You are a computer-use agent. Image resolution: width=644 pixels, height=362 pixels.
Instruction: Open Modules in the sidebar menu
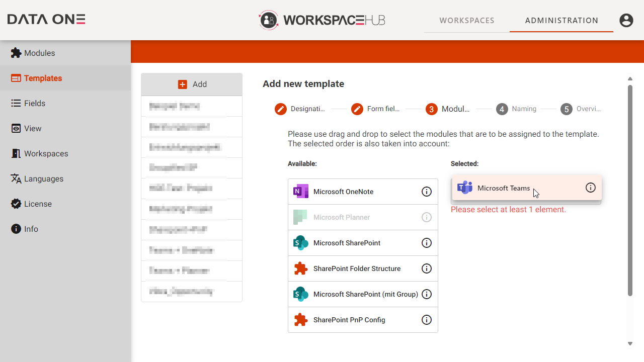click(x=65, y=53)
